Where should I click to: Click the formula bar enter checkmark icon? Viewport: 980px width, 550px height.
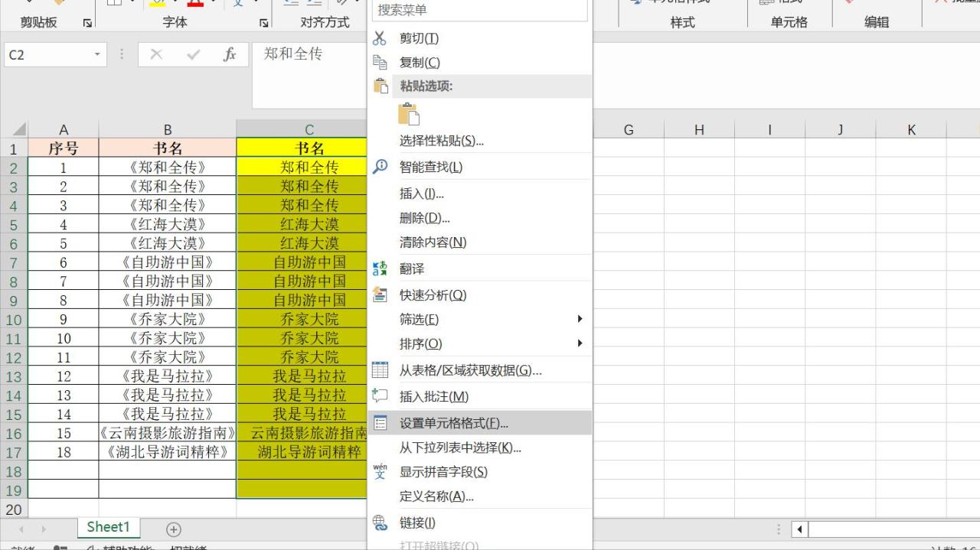[x=194, y=55]
